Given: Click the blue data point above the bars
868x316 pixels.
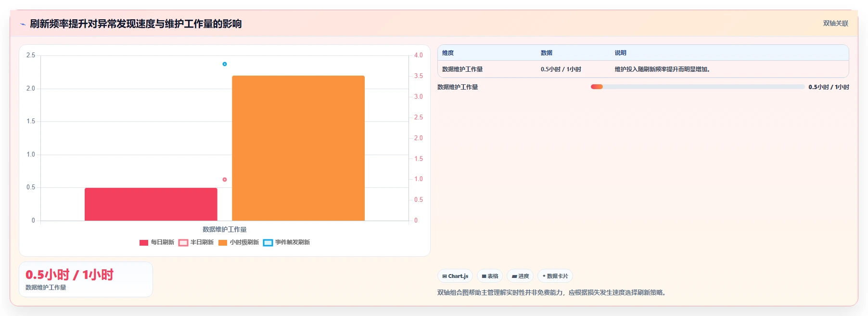Looking at the screenshot, I should click(x=225, y=64).
